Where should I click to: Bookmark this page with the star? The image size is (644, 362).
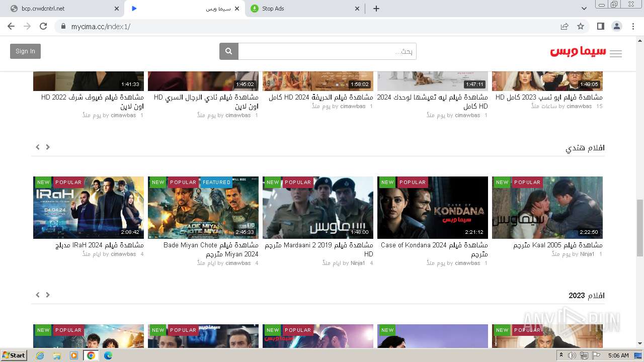coord(581,26)
